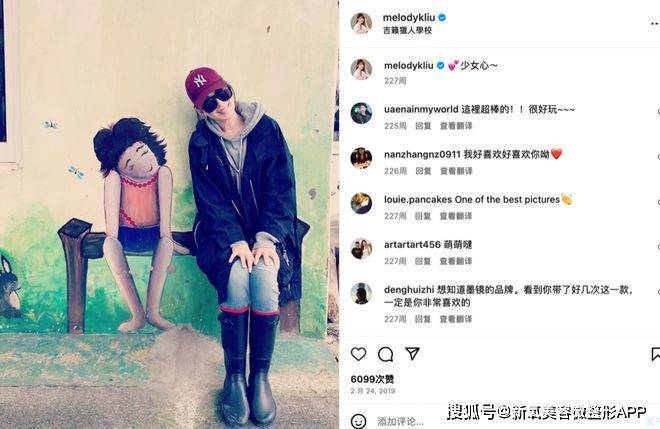Open the louie.pancakes commenter avatar

[x=361, y=203]
